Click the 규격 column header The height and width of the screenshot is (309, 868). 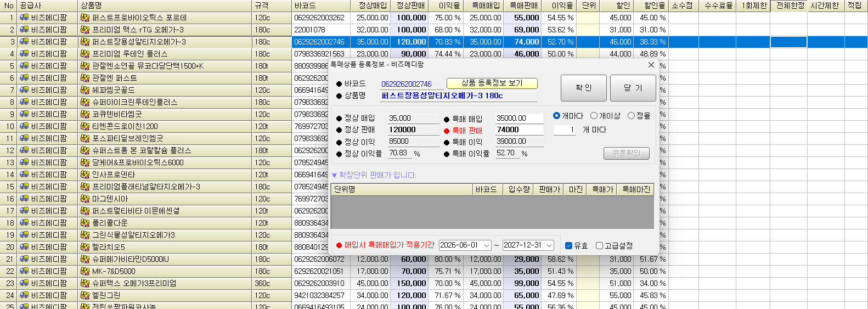pos(272,5)
